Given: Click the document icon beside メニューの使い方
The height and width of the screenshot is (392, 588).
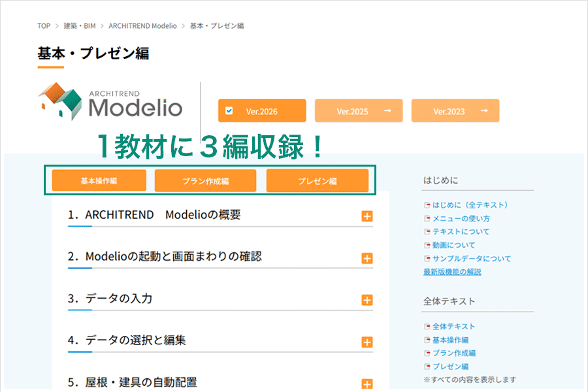Looking at the screenshot, I should pyautogui.click(x=427, y=219).
